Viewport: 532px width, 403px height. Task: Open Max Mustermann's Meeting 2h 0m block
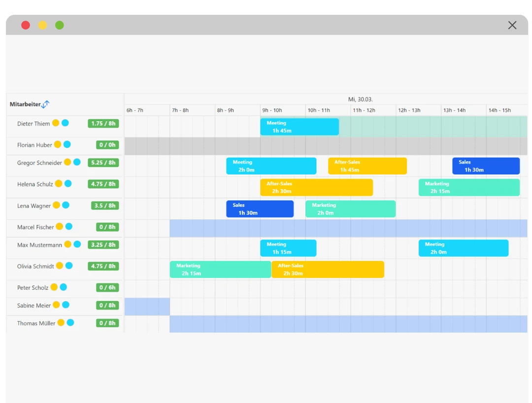[464, 248]
